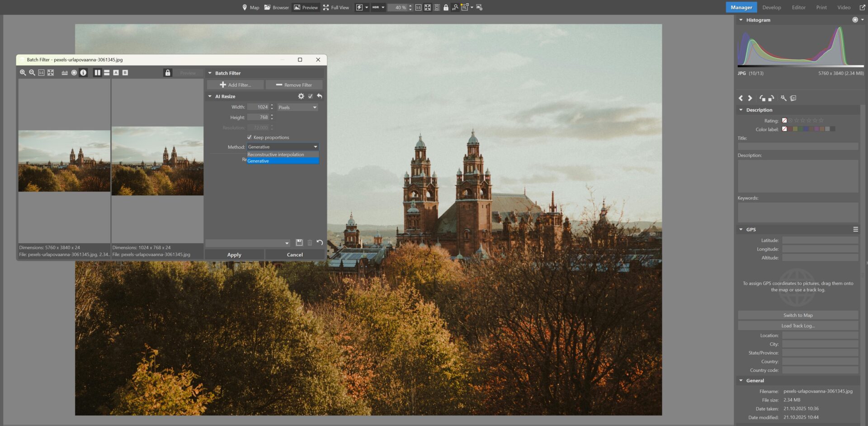Image resolution: width=868 pixels, height=426 pixels.
Task: Cancel the Batch Filter dialog
Action: 295,255
